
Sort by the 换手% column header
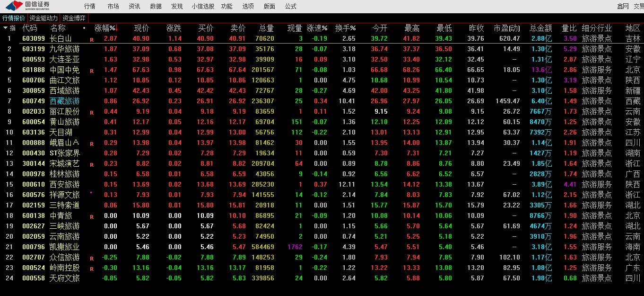(x=345, y=28)
